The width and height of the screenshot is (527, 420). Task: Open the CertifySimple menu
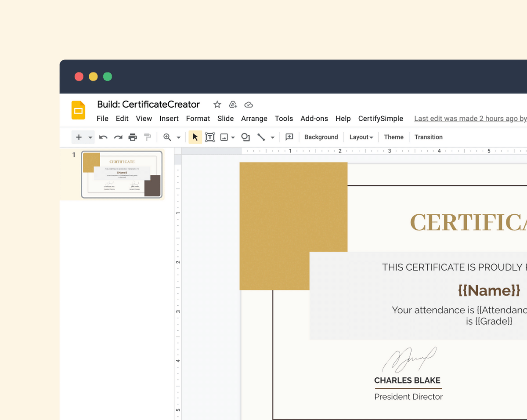tap(380, 119)
